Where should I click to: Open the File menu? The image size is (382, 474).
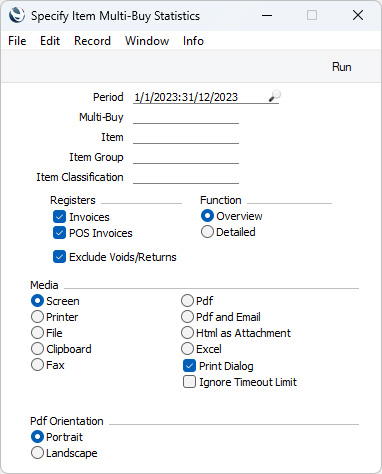coord(17,41)
